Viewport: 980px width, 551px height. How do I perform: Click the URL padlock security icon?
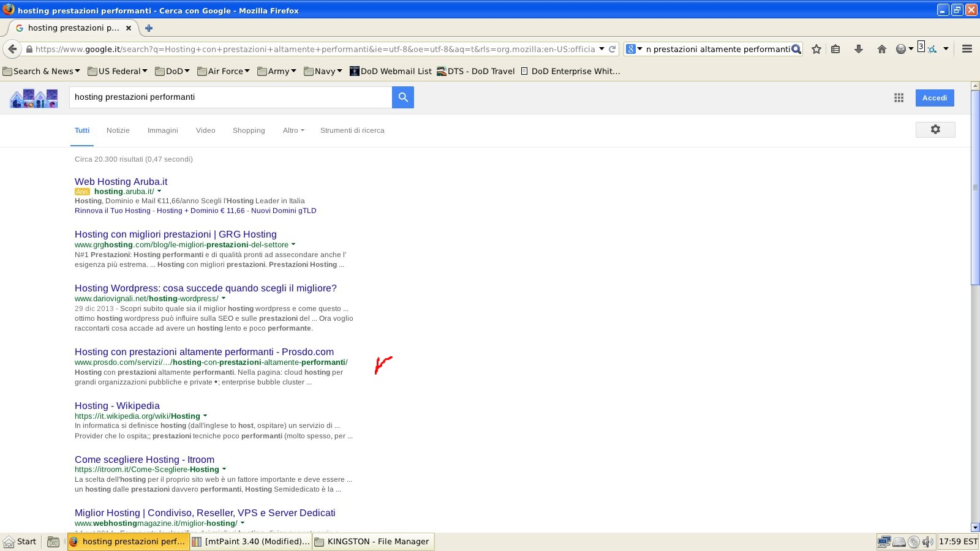point(29,49)
